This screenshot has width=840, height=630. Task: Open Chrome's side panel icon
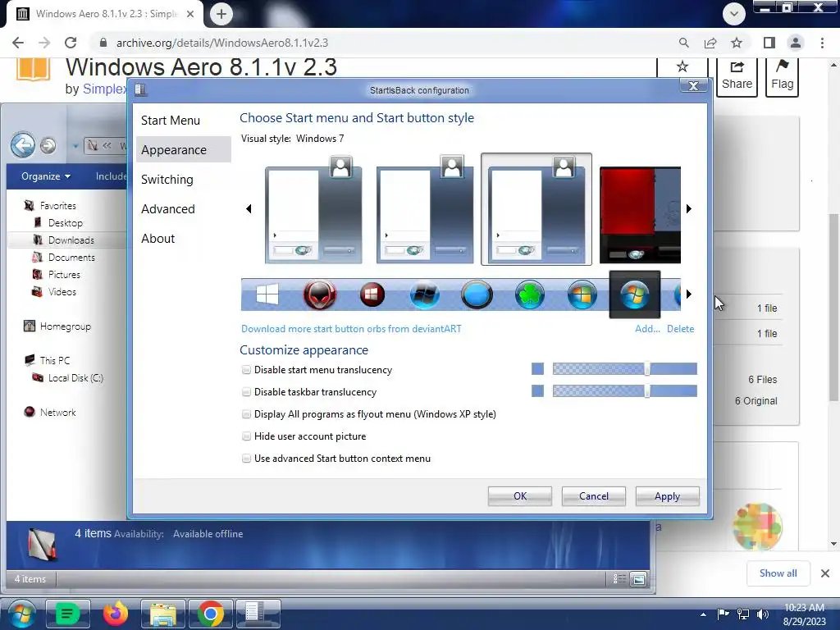769,43
